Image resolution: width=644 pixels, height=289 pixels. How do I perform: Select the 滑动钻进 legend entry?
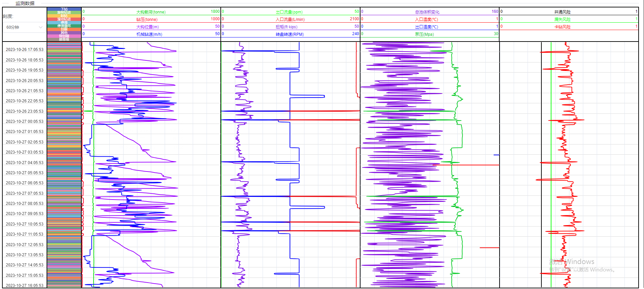pyautogui.click(x=64, y=19)
